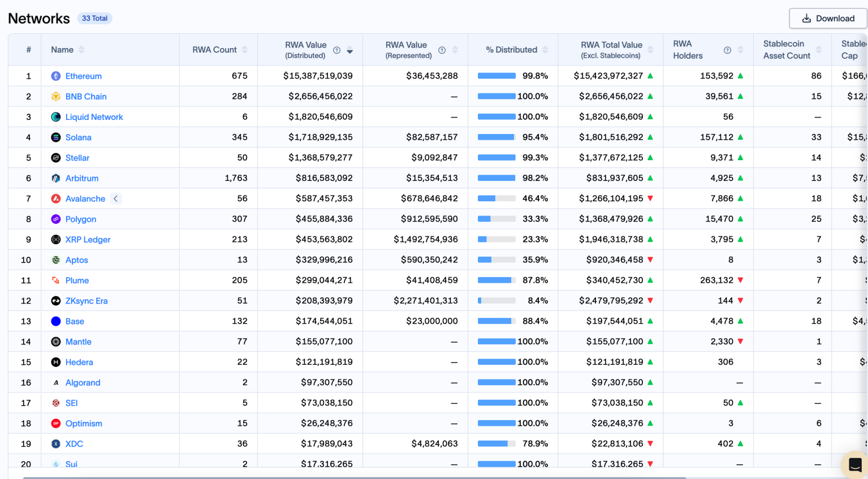Screen dimensions: 868x479
Task: Click Ethereum's 99.8% distribution progress bar
Action: click(496, 76)
